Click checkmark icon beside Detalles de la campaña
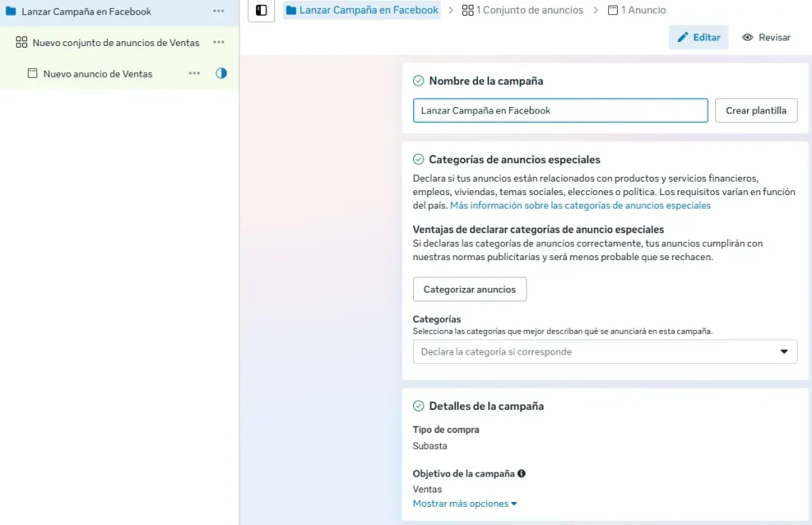The width and height of the screenshot is (812, 525). [x=419, y=406]
